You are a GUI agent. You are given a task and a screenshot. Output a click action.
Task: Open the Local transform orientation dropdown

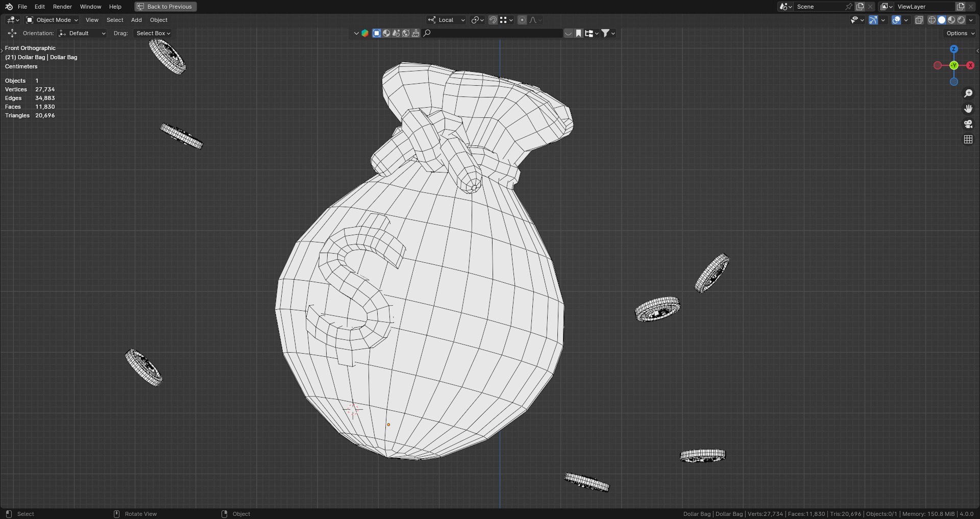coord(447,20)
